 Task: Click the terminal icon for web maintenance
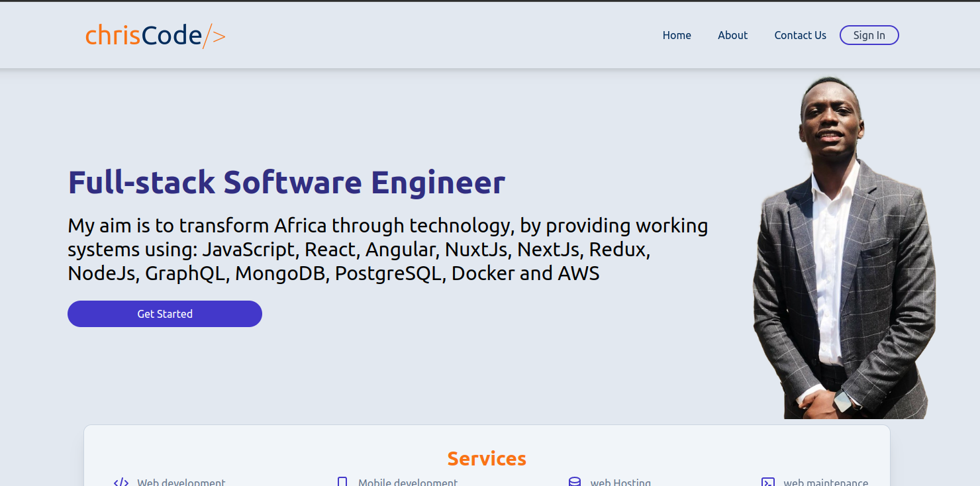point(768,482)
